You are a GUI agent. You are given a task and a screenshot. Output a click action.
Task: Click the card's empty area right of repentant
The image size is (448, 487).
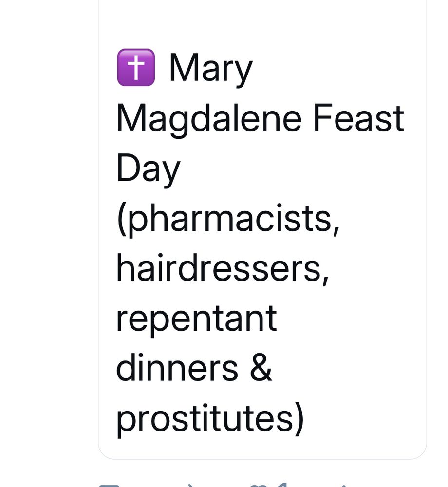(x=351, y=320)
